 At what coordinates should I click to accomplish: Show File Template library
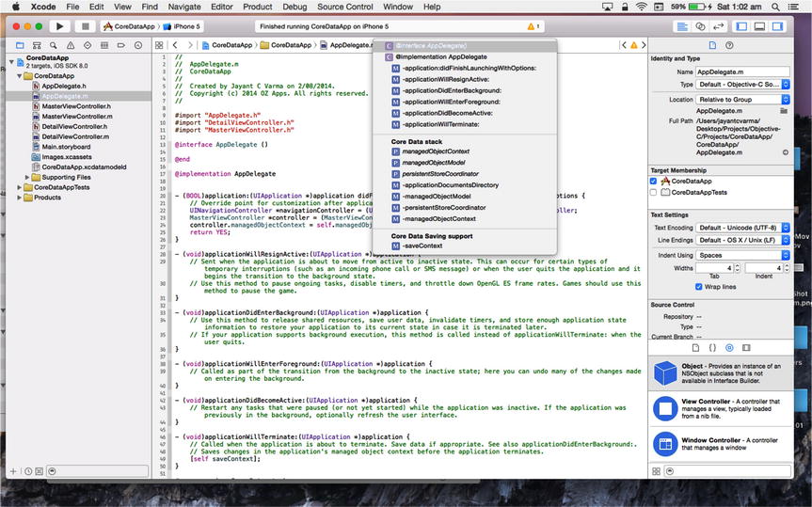[x=695, y=348]
